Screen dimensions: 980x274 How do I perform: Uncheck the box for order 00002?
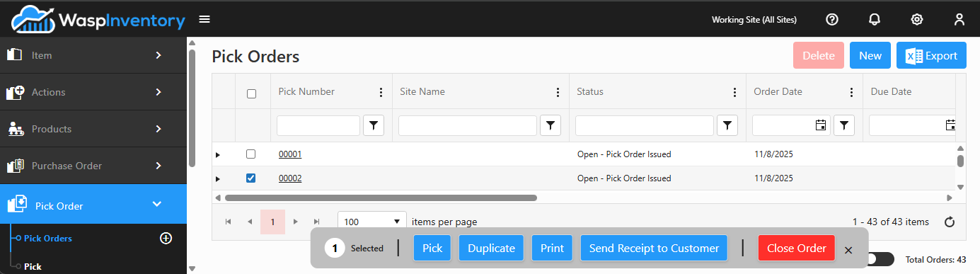point(250,178)
